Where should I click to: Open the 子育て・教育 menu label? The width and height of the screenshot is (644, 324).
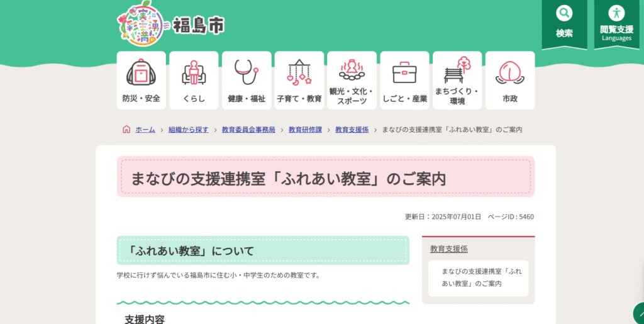[x=299, y=99]
